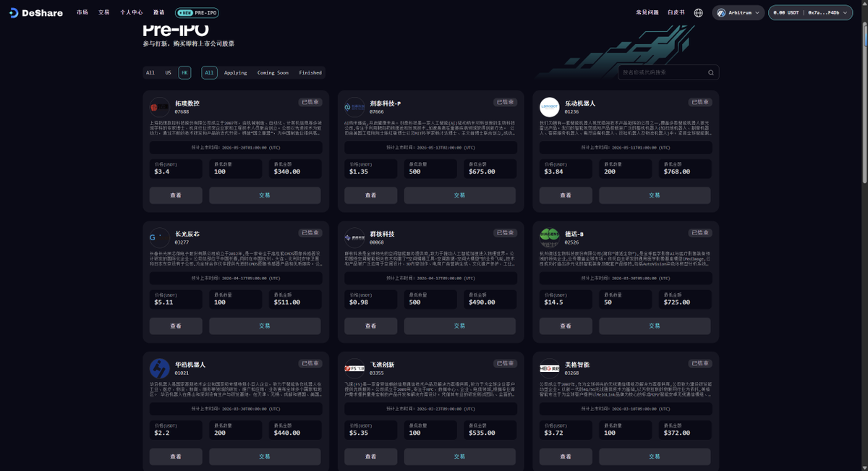The image size is (868, 471).
Task: Filter by Finished status
Action: [310, 72]
